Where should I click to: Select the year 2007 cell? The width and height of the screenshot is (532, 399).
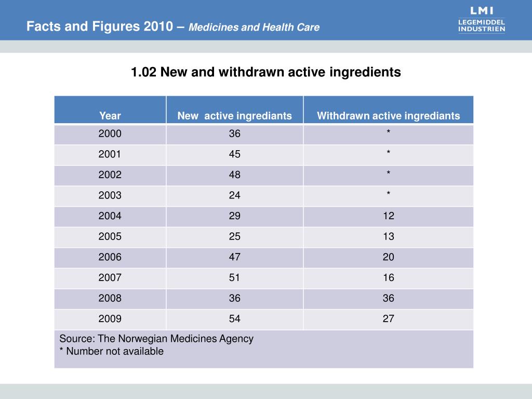pos(110,277)
